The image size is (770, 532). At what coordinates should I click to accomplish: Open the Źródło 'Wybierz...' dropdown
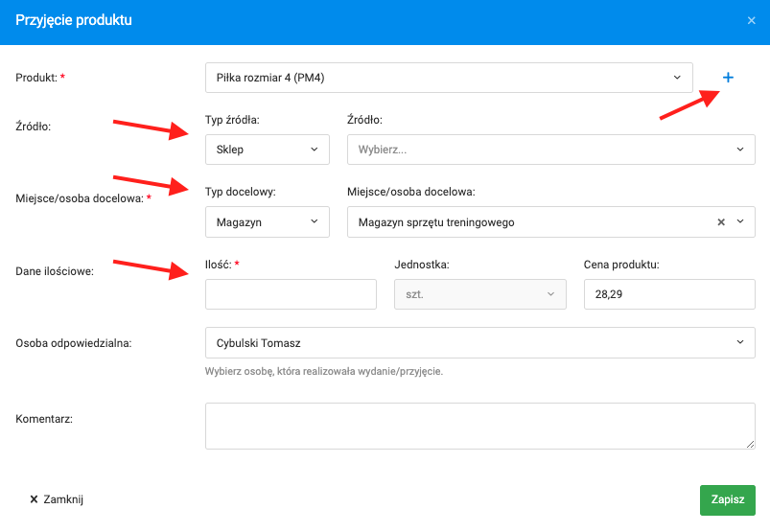(x=550, y=150)
